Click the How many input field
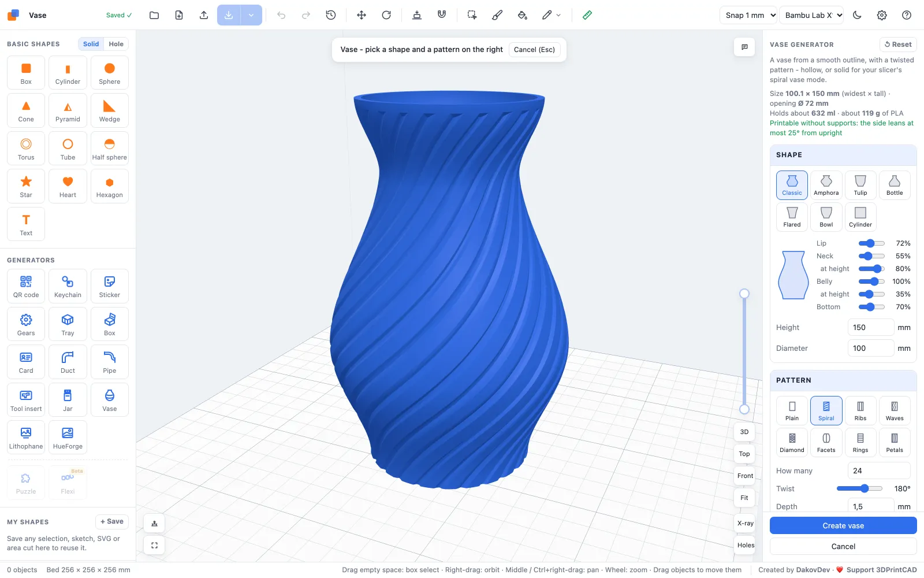The width and height of the screenshot is (924, 578). click(878, 470)
